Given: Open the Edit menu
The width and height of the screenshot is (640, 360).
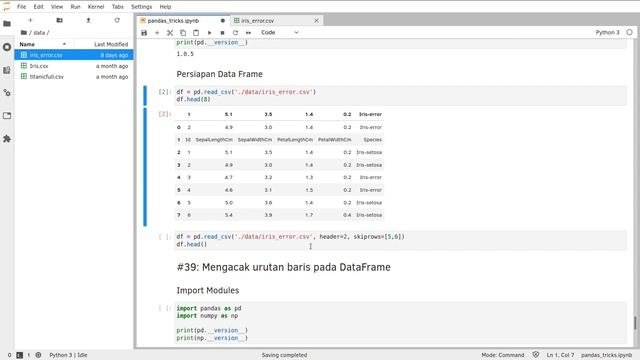Looking at the screenshot, I should (39, 7).
